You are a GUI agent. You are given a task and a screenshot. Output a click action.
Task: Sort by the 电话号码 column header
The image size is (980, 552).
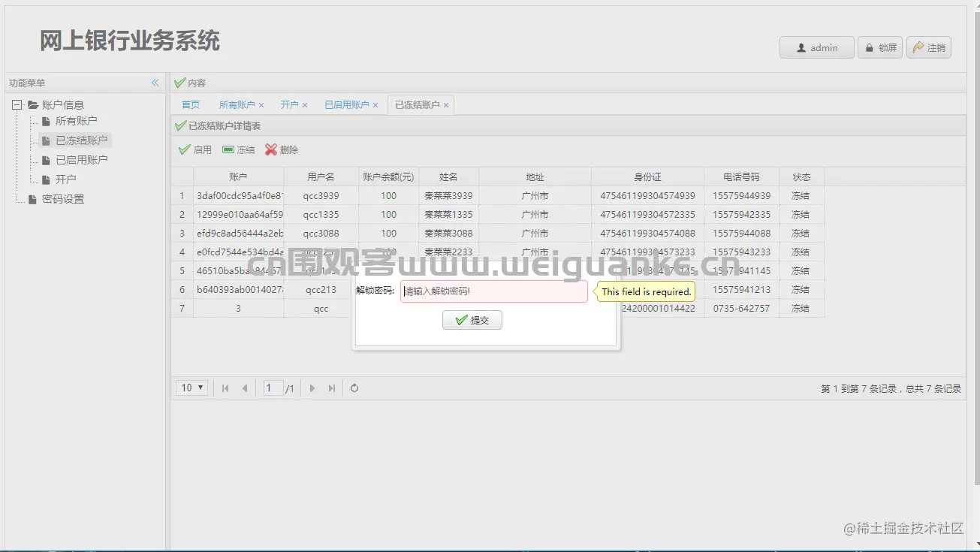coord(741,177)
